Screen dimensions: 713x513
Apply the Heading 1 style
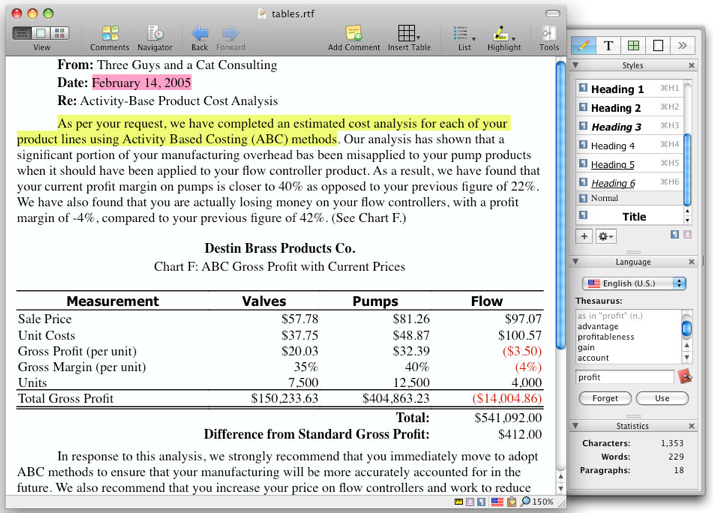click(x=629, y=89)
